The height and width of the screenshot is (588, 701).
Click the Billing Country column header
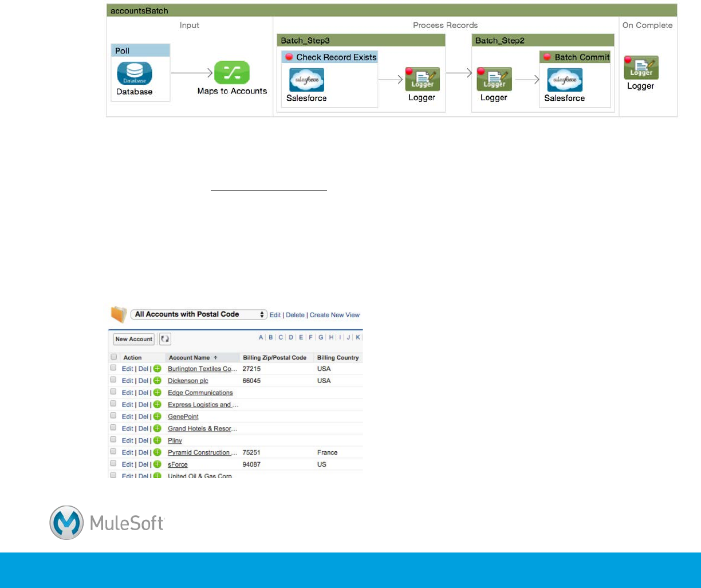pyautogui.click(x=338, y=358)
